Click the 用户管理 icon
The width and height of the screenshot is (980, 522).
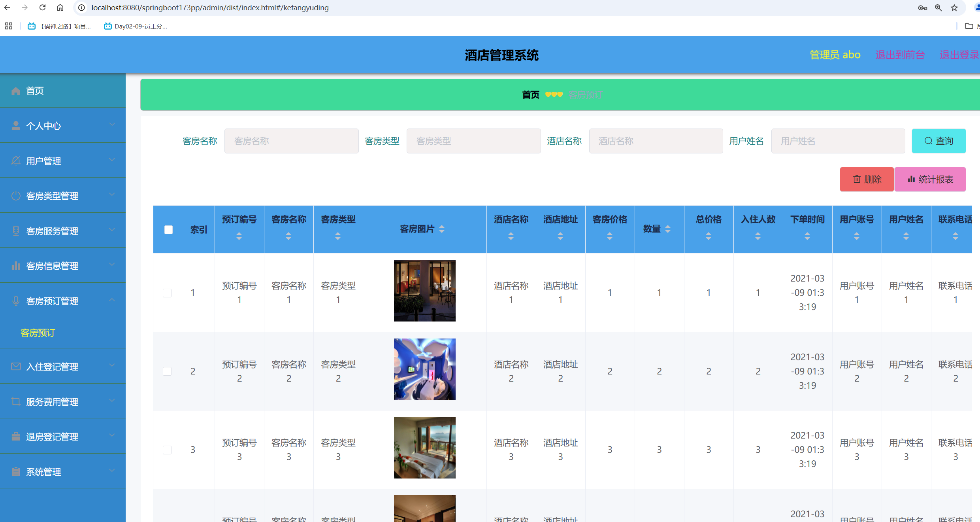tap(16, 161)
